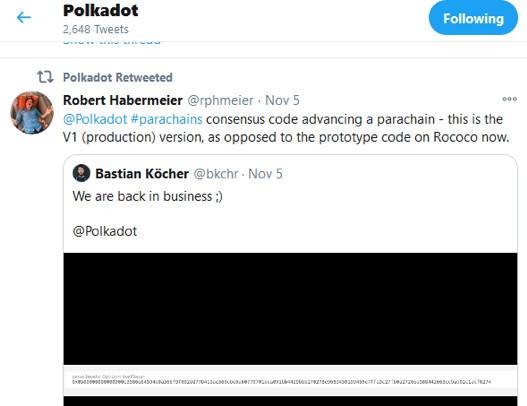The height and width of the screenshot is (406, 527).
Task: Click the Polkadot profile title
Action: click(x=101, y=10)
